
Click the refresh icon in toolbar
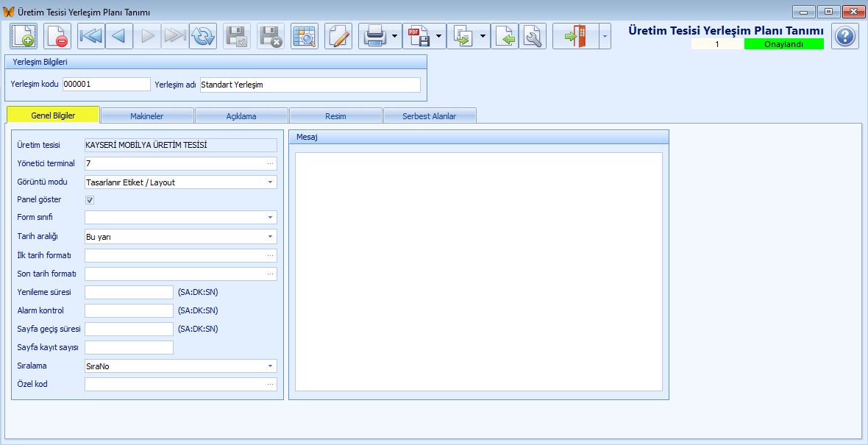coord(203,37)
